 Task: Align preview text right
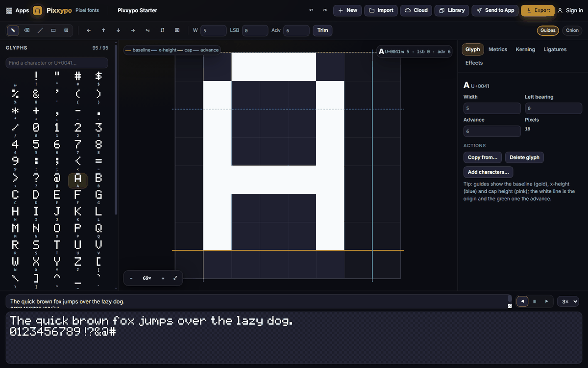[546, 301]
